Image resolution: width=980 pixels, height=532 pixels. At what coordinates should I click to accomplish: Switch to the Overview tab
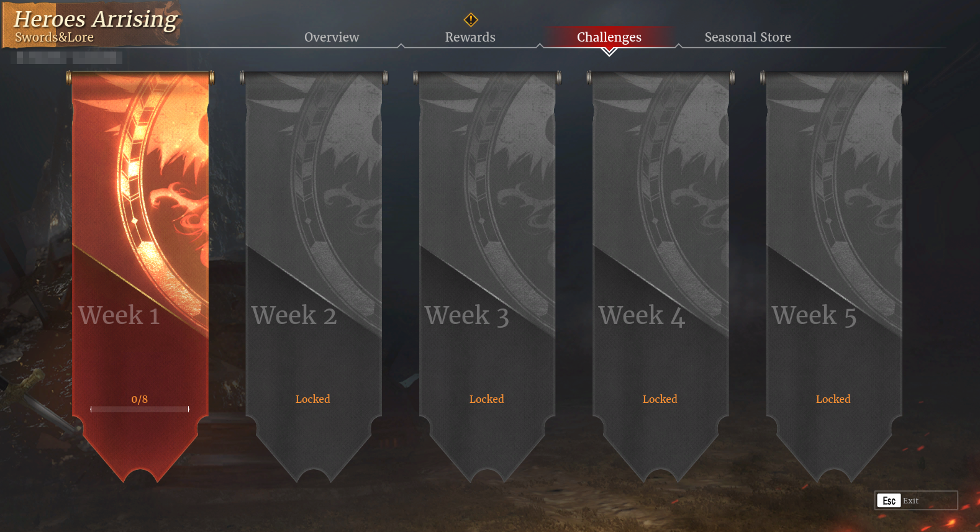coord(332,37)
